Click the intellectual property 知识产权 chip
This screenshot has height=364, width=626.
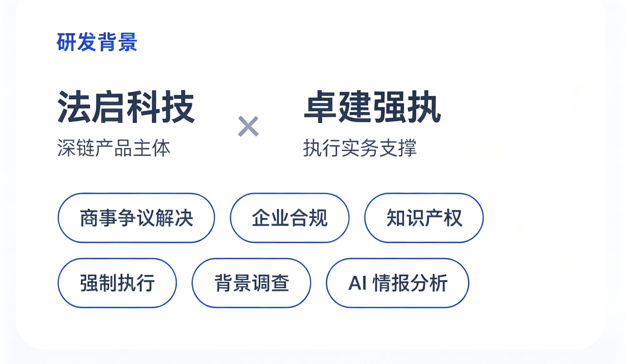[x=424, y=218]
